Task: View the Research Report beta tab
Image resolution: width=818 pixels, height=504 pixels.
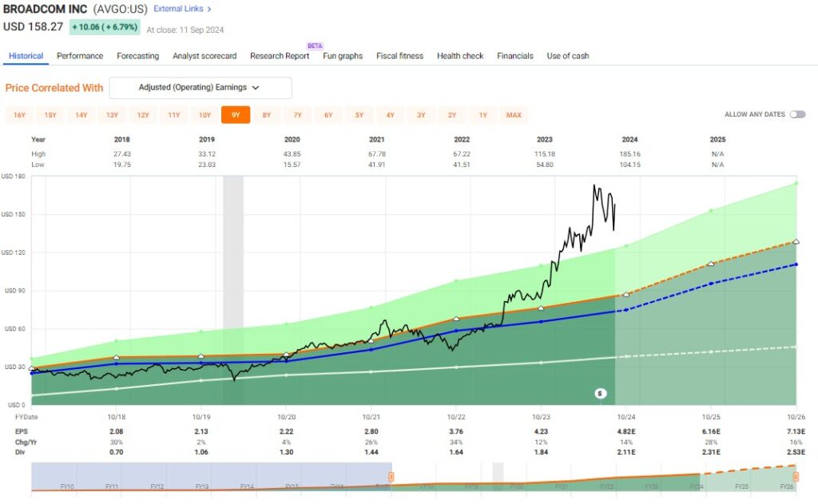Action: point(280,56)
